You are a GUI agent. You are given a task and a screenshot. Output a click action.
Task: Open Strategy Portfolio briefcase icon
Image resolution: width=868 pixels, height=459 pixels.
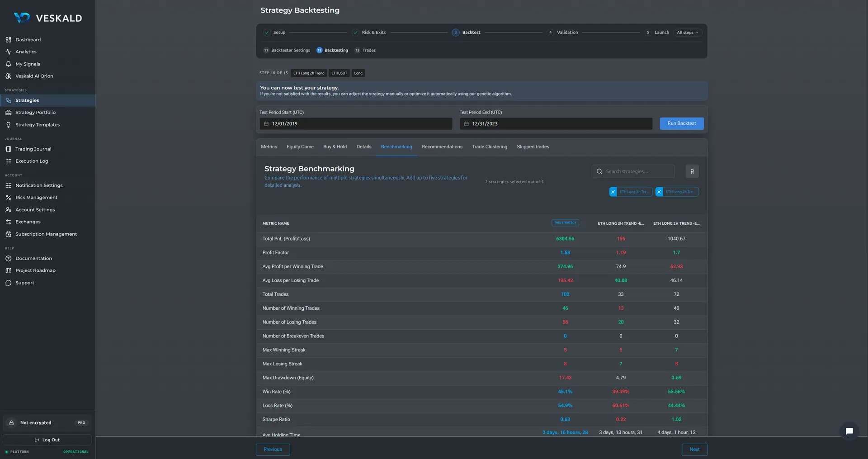click(8, 113)
